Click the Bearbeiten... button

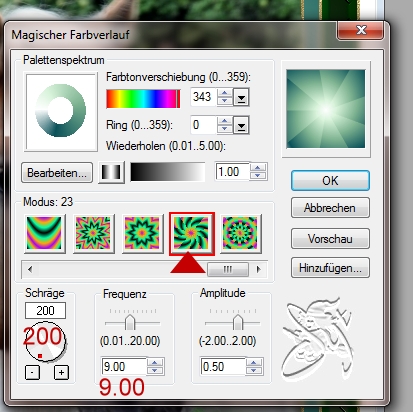[x=57, y=173]
